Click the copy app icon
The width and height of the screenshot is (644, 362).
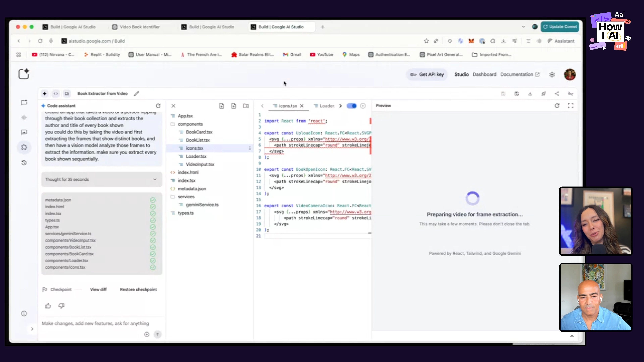pos(517,94)
